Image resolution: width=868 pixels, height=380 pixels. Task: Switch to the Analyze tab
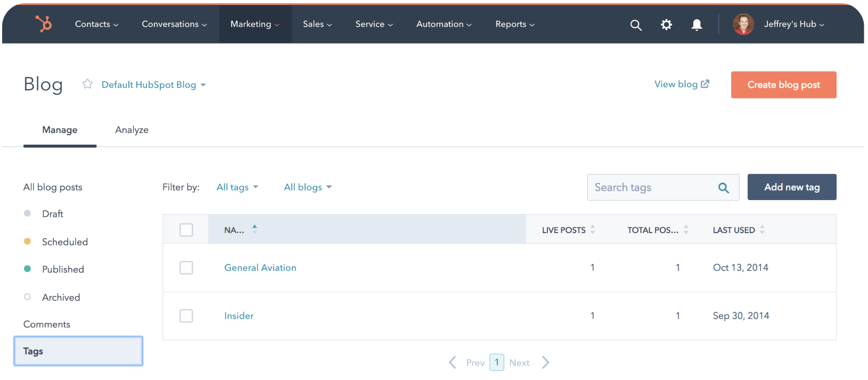pyautogui.click(x=132, y=130)
